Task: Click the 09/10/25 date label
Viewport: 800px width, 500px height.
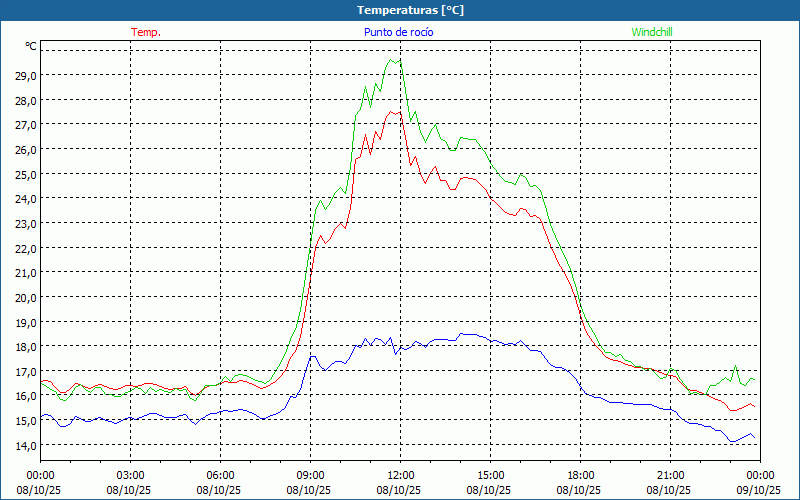Action: 758,490
